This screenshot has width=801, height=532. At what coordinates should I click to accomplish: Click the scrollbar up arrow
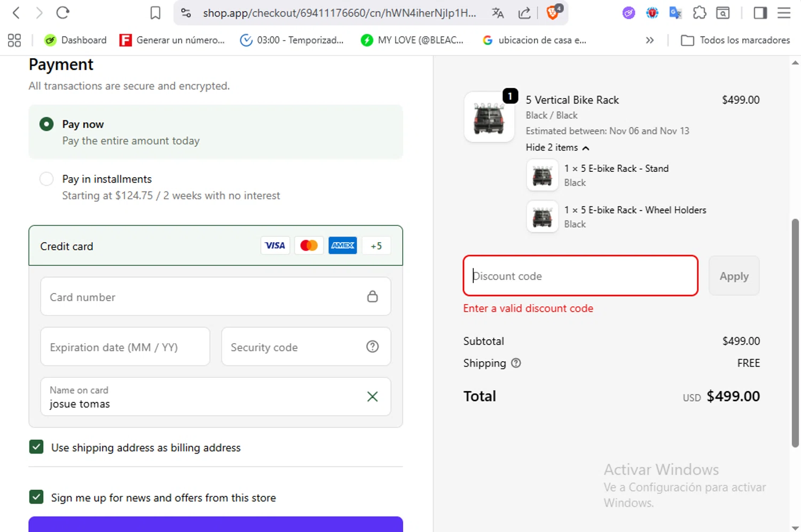tap(795, 62)
